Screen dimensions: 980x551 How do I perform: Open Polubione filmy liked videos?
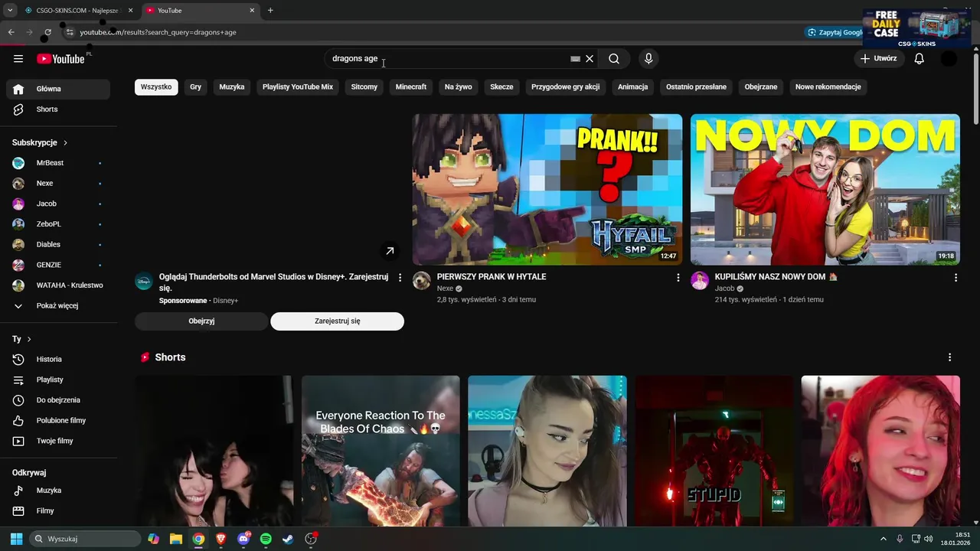58,420
